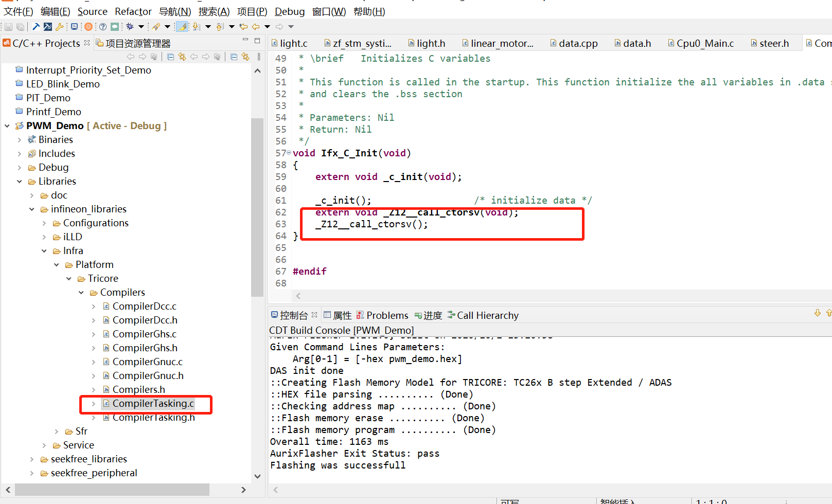This screenshot has width=832, height=504.
Task: Collapse the PWM_Demo project node
Action: (7, 126)
